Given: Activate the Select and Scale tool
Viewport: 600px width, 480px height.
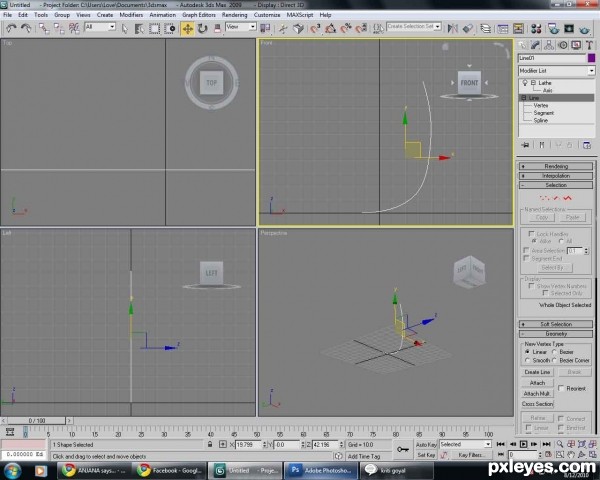Looking at the screenshot, I should tap(217, 29).
